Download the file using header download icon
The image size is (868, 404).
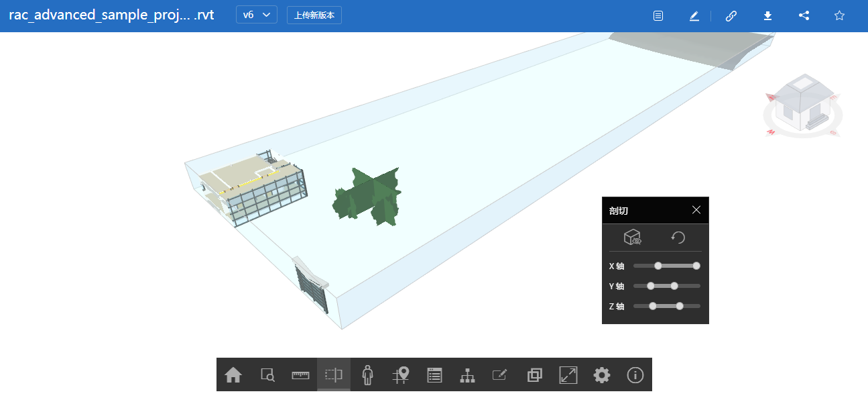point(768,16)
